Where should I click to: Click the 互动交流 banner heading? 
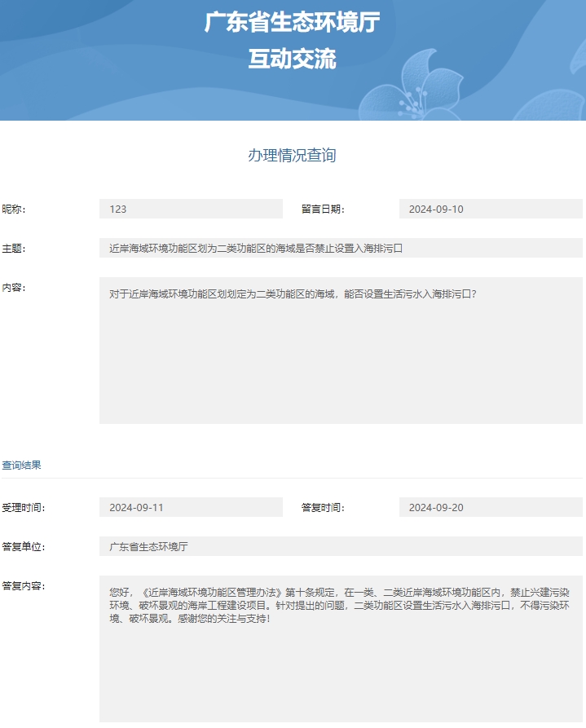pos(292,59)
